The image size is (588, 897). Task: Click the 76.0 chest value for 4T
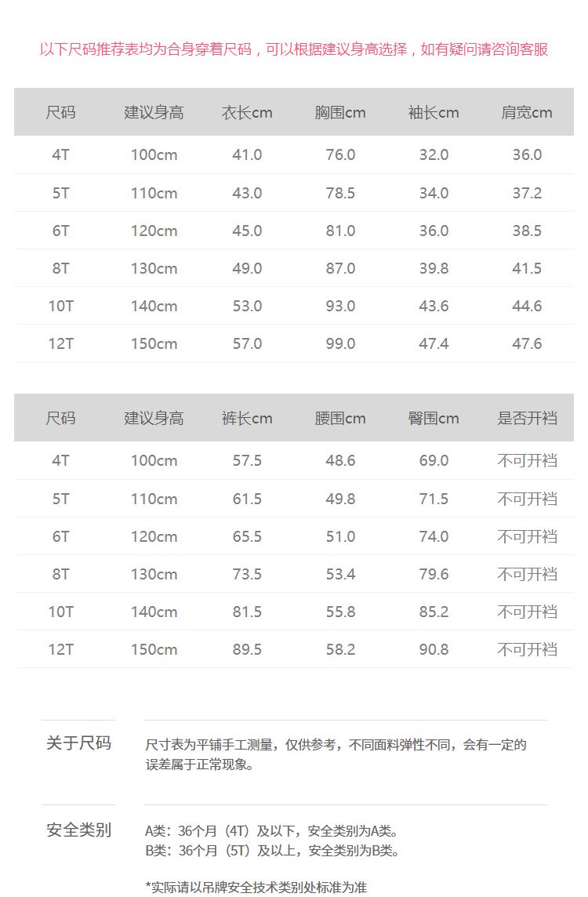click(x=340, y=154)
